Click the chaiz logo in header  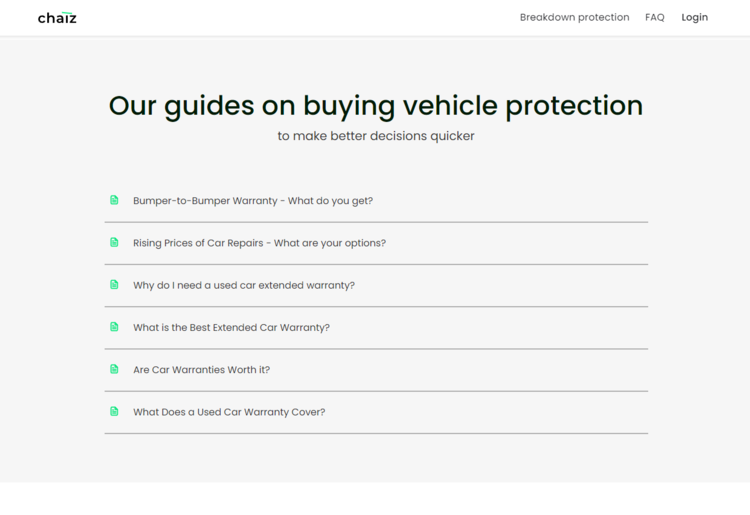57,17
